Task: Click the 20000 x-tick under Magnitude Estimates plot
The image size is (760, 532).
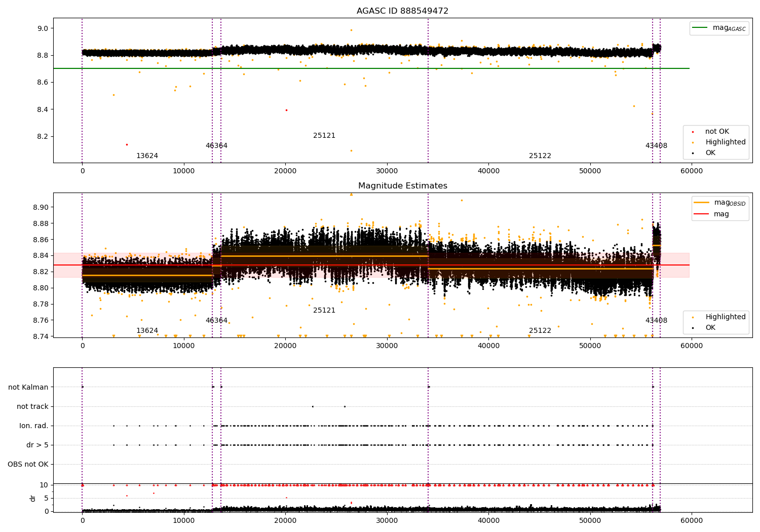Action: pyautogui.click(x=285, y=346)
